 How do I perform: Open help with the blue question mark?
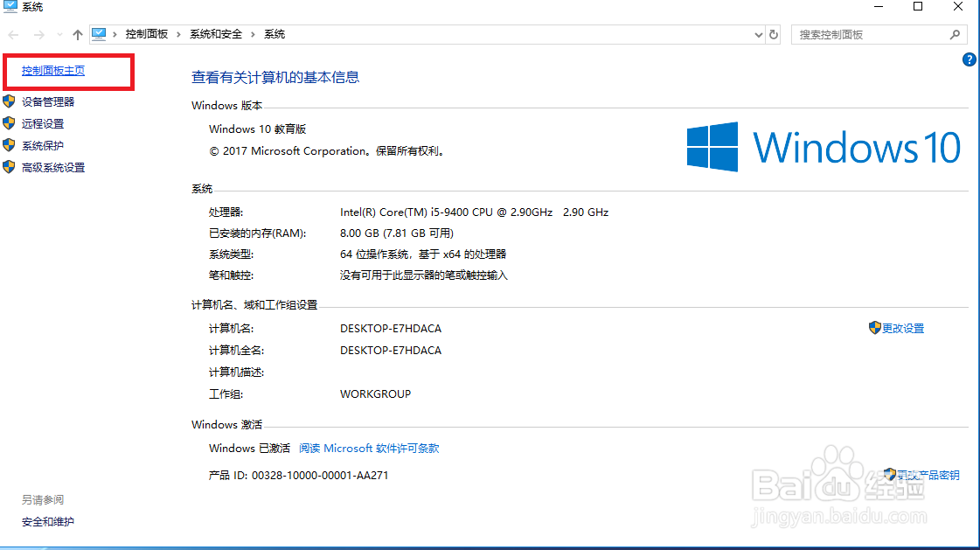[x=969, y=59]
